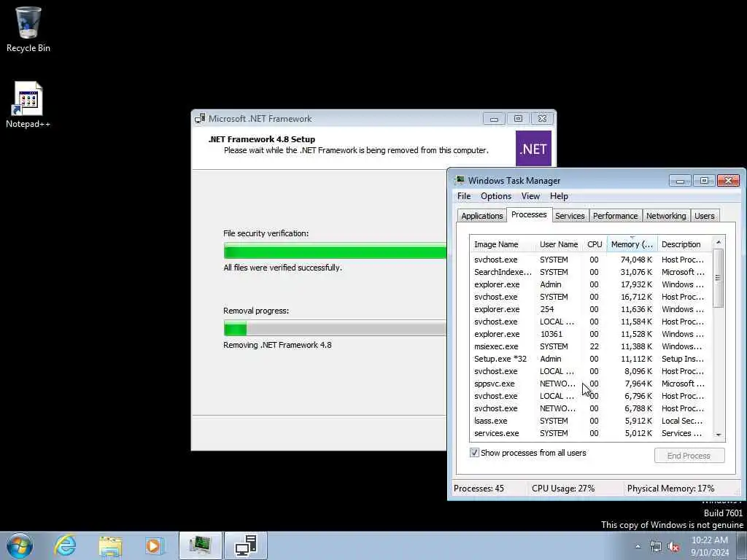
Task: Open the File menu in Task Manager
Action: point(464,196)
